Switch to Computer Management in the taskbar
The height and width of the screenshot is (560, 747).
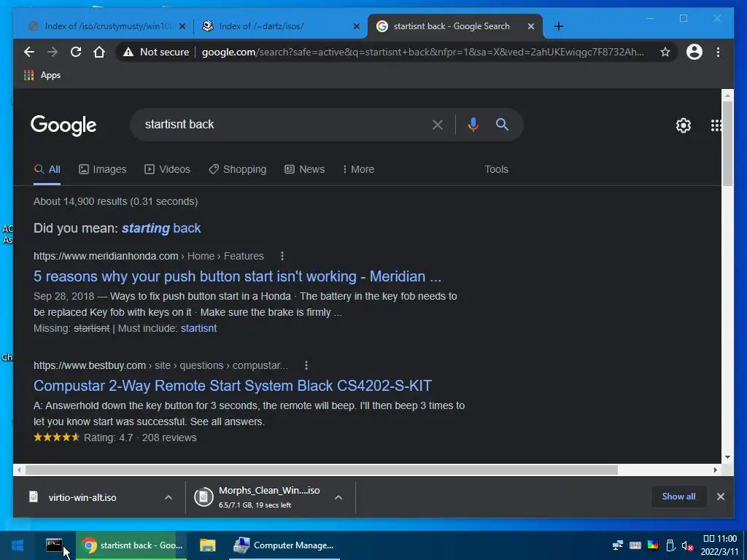(285, 545)
